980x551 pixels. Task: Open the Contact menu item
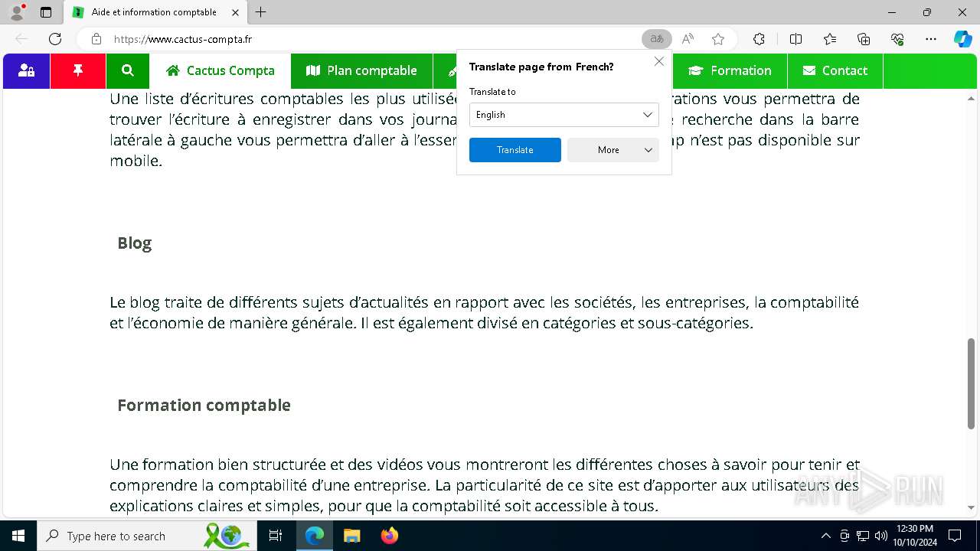click(835, 70)
